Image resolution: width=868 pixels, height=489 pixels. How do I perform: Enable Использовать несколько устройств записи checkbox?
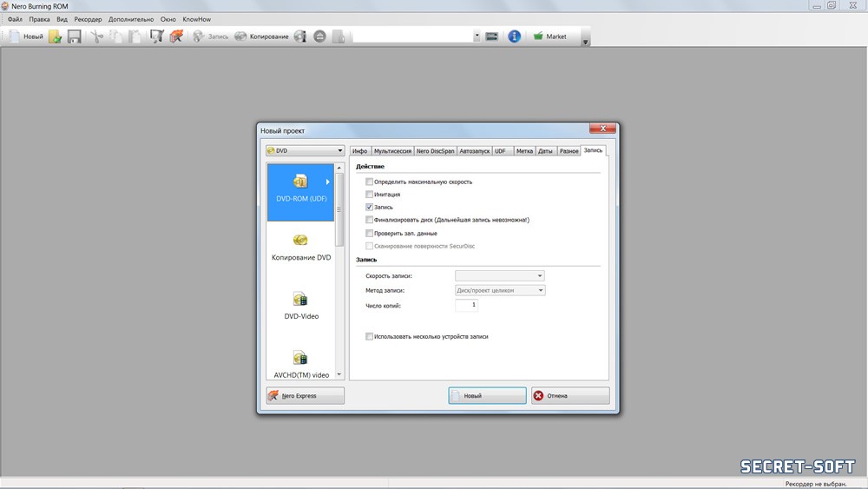pyautogui.click(x=369, y=336)
